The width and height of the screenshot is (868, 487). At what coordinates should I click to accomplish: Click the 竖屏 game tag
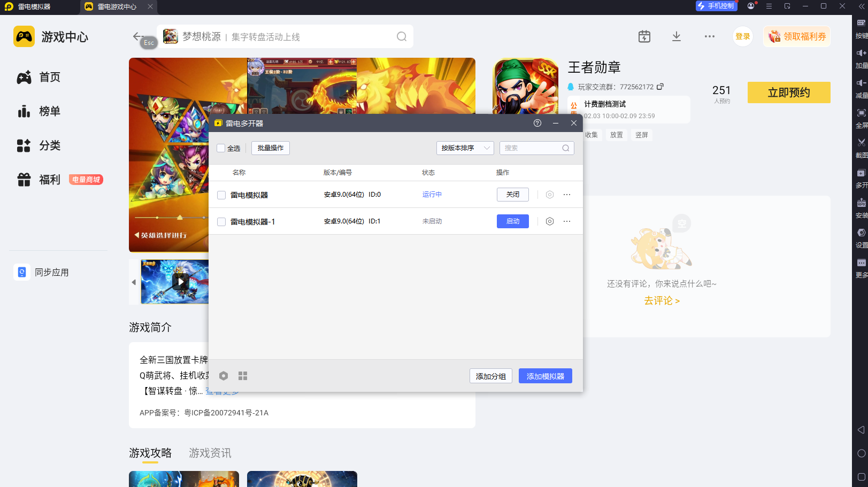pyautogui.click(x=642, y=135)
